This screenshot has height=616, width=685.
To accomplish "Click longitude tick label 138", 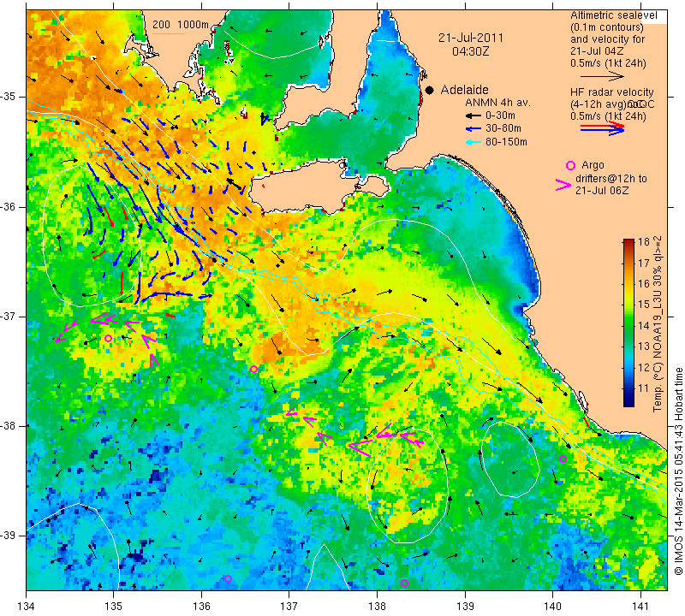I will [x=377, y=607].
